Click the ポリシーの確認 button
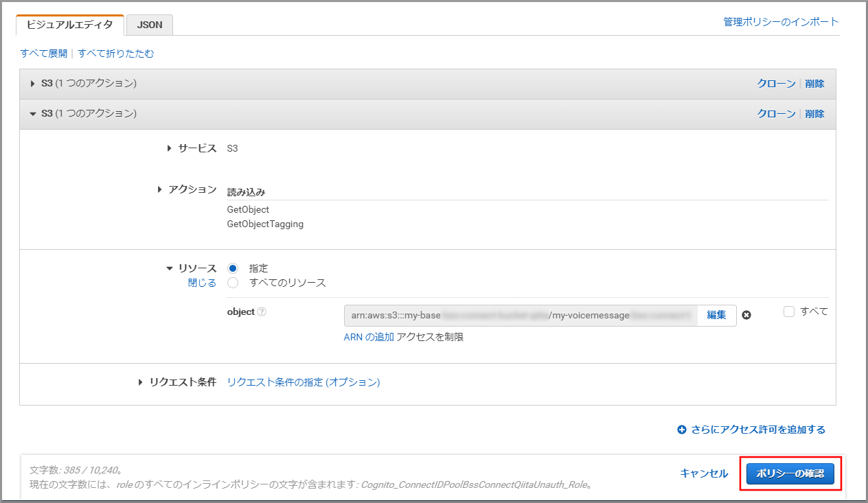 pyautogui.click(x=790, y=474)
